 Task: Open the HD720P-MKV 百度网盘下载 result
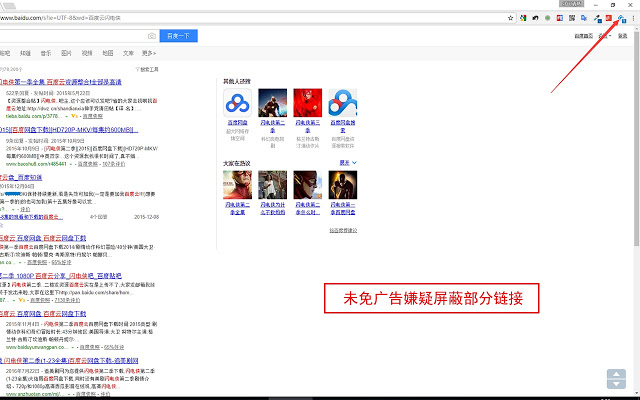point(69,130)
